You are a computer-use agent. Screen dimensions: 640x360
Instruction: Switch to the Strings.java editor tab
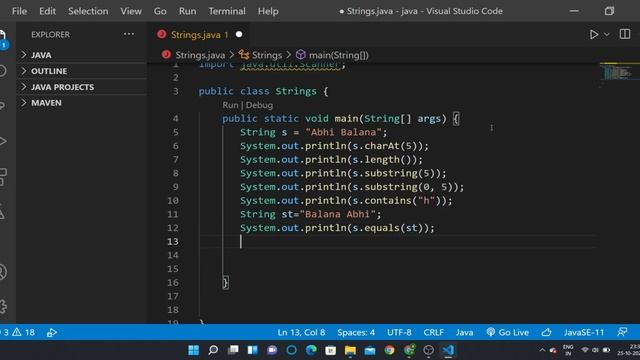coord(199,35)
